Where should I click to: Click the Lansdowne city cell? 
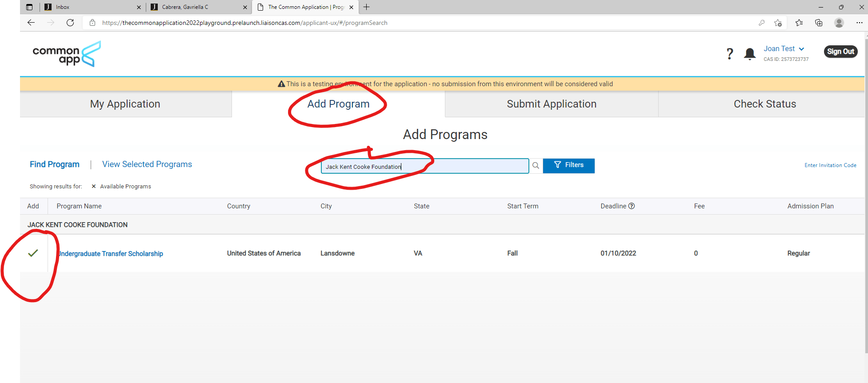pos(338,253)
